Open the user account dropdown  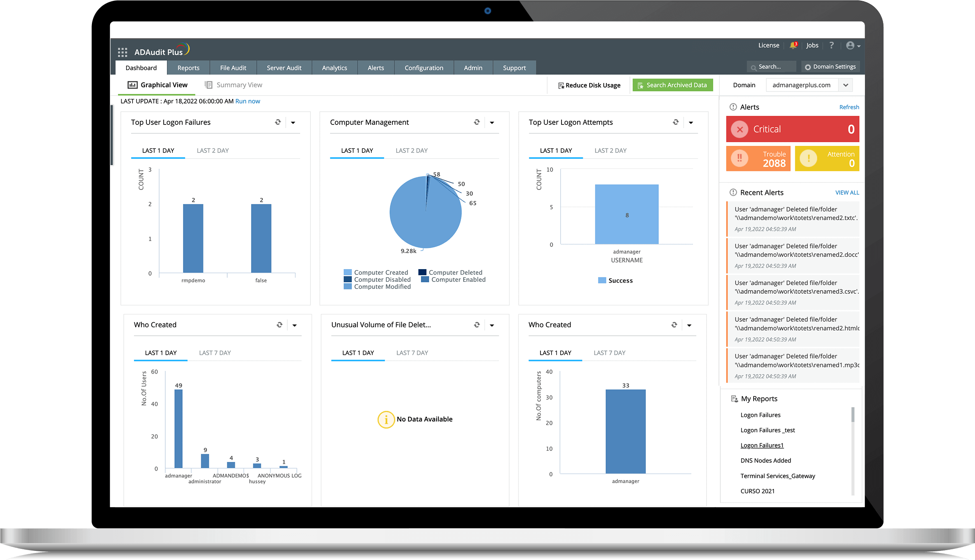(x=853, y=46)
